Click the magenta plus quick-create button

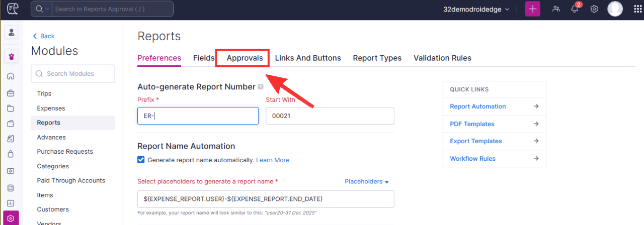(x=533, y=9)
